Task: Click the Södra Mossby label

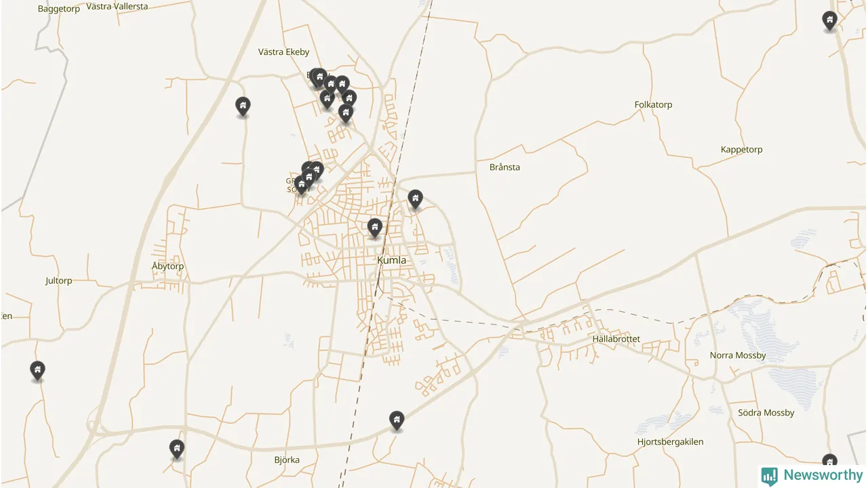Action: click(766, 413)
